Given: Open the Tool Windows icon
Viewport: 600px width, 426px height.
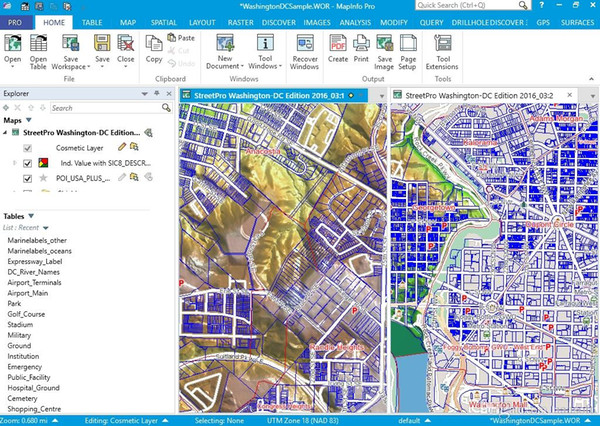Looking at the screenshot, I should coord(265,43).
